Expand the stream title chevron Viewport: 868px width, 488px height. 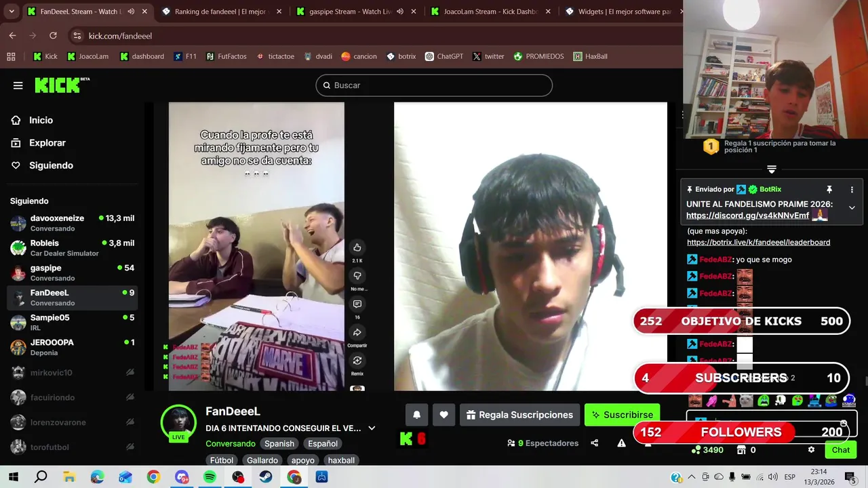tap(372, 428)
